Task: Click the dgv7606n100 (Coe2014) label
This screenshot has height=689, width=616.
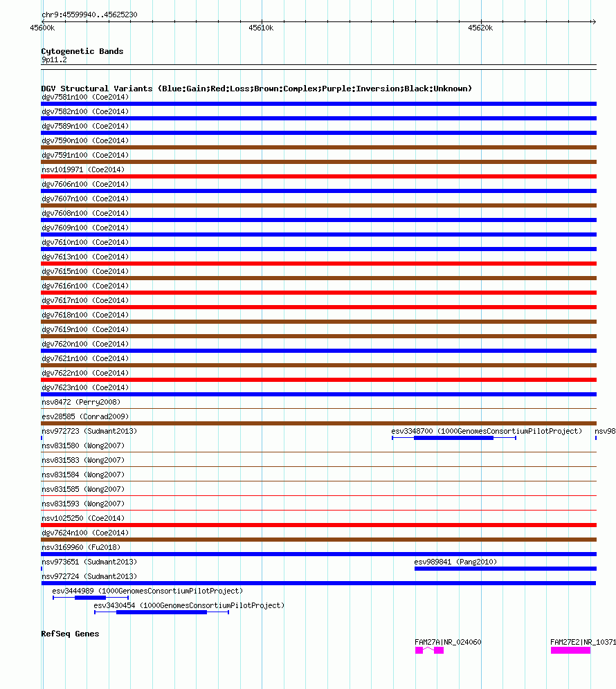Action: 85,184
